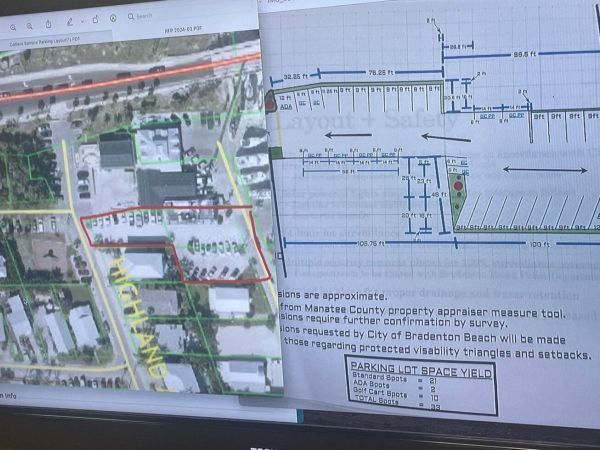600x450 pixels.
Task: Open the highlight pen dropdown arrow
Action: point(82,22)
